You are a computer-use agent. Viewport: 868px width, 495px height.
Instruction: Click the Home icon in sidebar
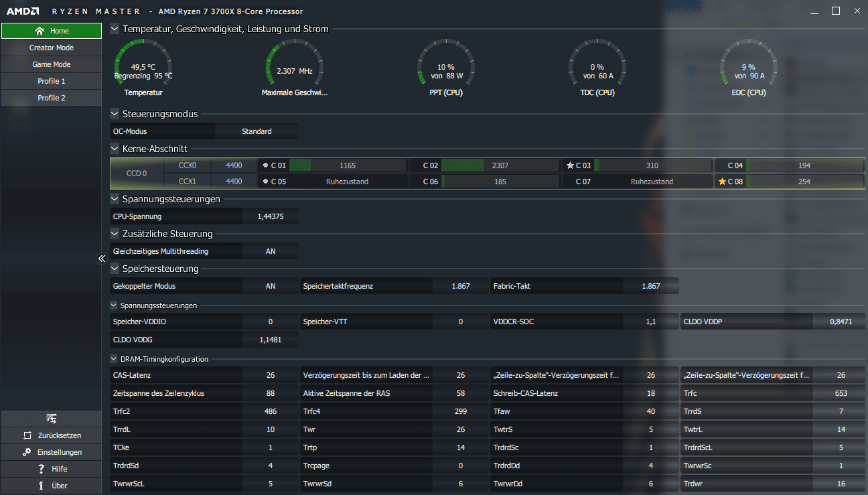coord(40,31)
